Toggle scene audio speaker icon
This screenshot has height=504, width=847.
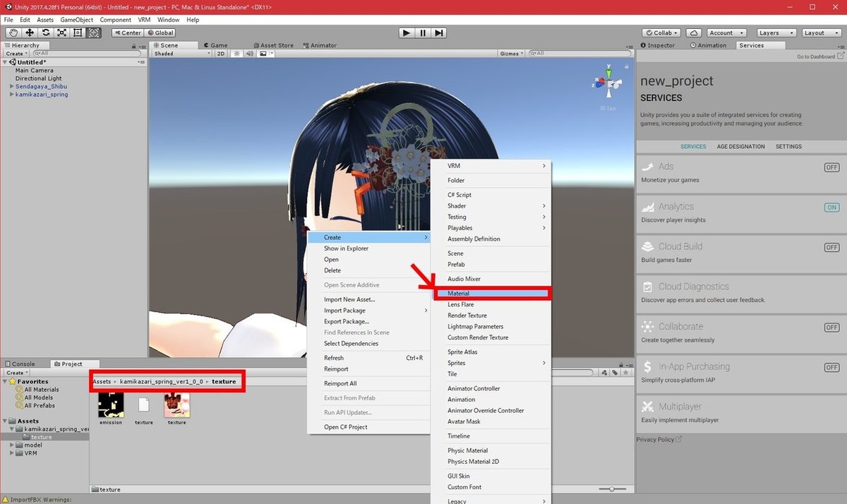[x=249, y=54]
